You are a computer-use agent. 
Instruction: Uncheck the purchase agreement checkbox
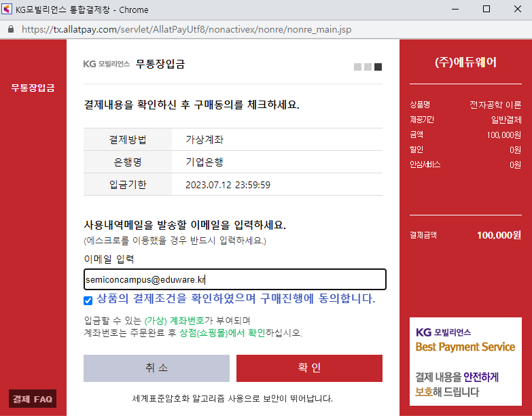(x=88, y=300)
